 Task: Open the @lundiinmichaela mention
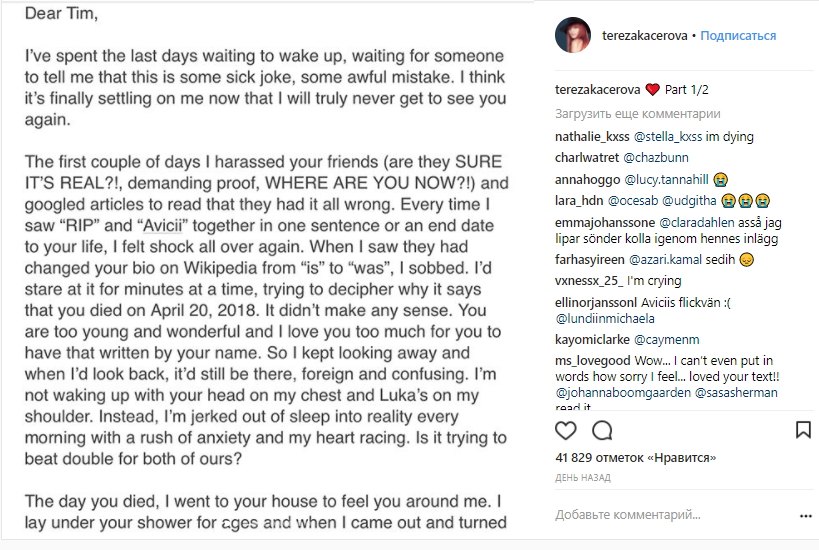605,319
